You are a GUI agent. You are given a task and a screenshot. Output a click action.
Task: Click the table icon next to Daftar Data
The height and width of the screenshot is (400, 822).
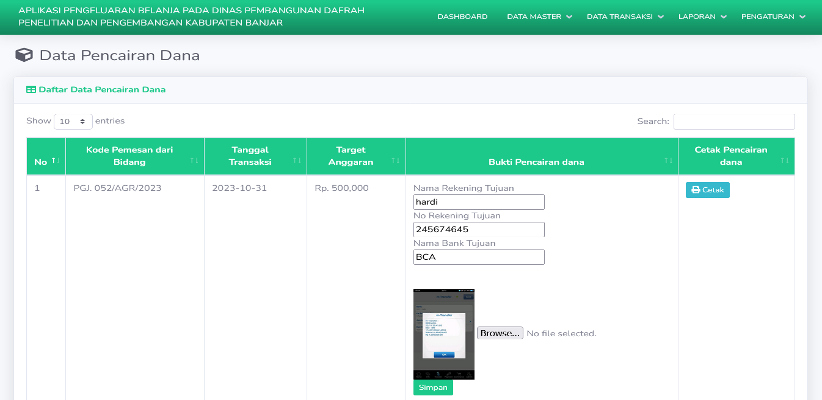click(x=31, y=90)
